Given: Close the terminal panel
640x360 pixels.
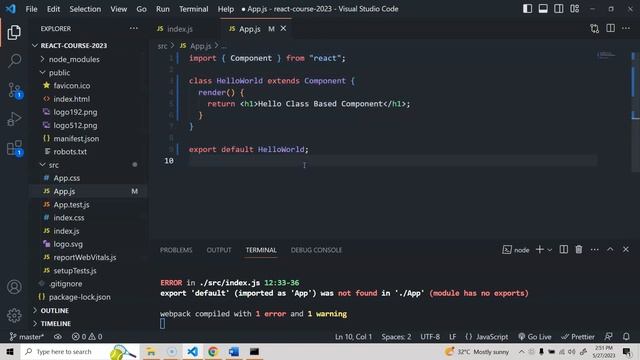Looking at the screenshot, I should 626,249.
